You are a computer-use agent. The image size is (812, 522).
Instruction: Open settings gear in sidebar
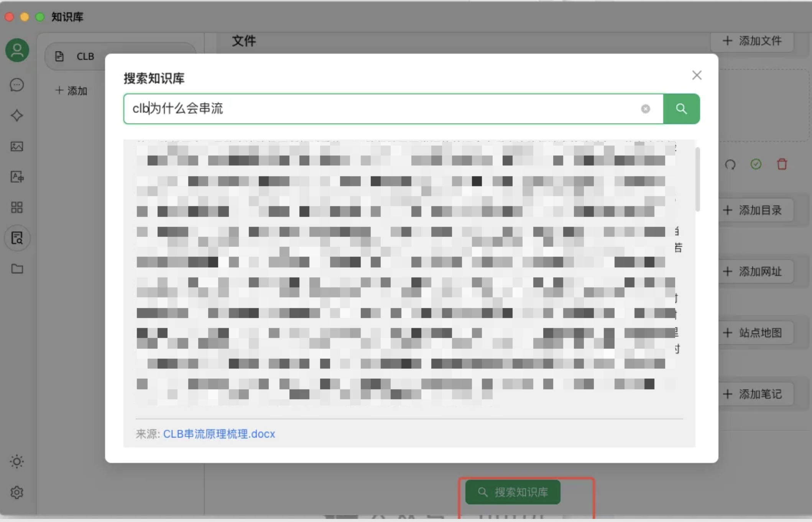click(17, 492)
